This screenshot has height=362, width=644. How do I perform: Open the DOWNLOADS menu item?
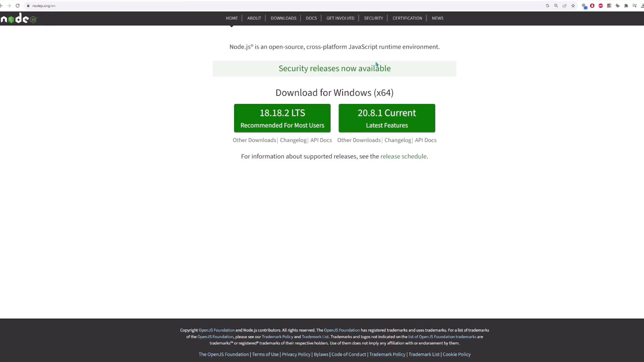tap(283, 18)
